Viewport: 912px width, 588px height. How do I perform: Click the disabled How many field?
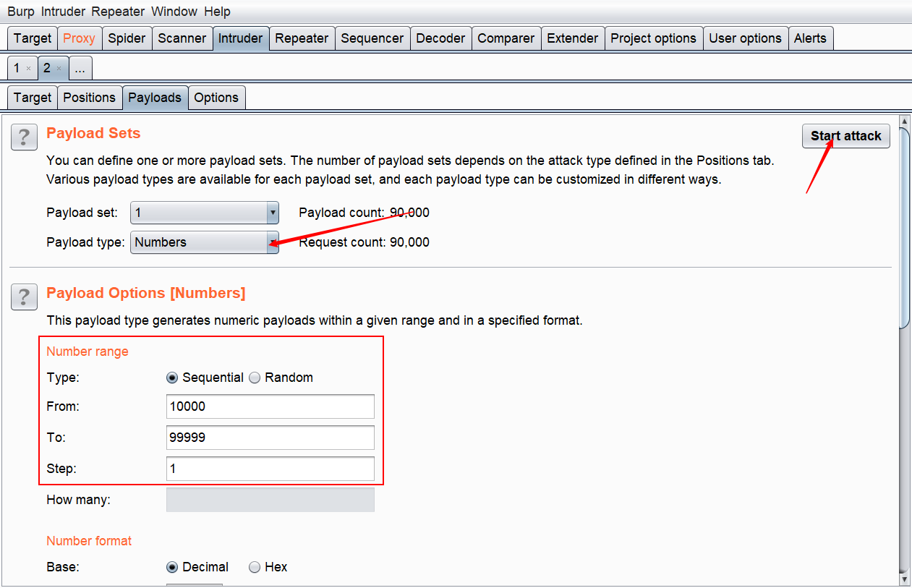tap(270, 500)
